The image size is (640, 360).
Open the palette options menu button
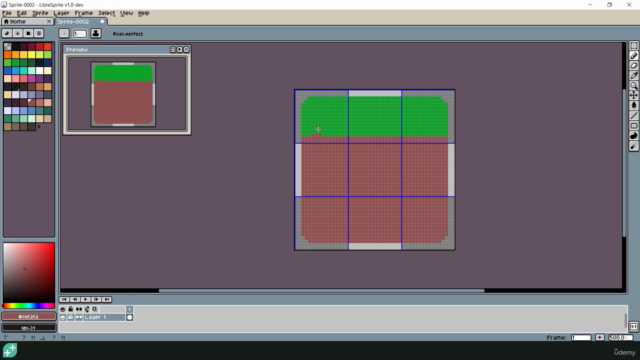39,33
